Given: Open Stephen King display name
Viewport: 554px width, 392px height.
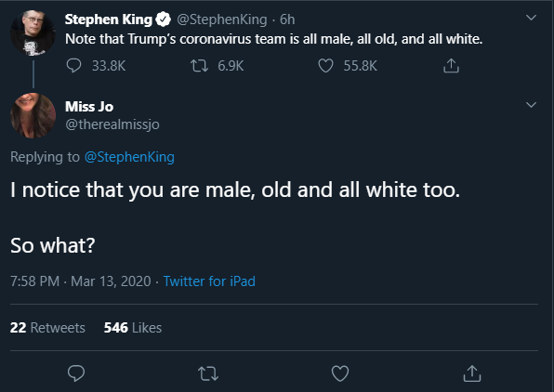Looking at the screenshot, I should pos(109,20).
